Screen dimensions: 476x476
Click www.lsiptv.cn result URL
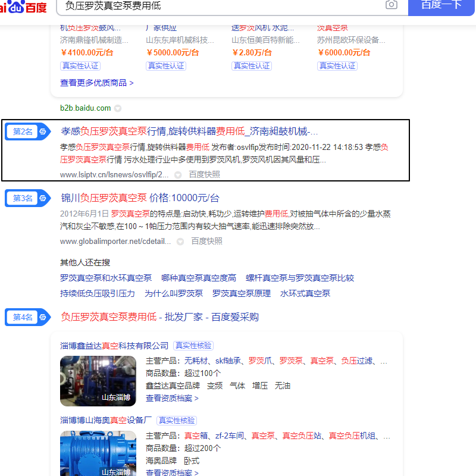coord(114,175)
